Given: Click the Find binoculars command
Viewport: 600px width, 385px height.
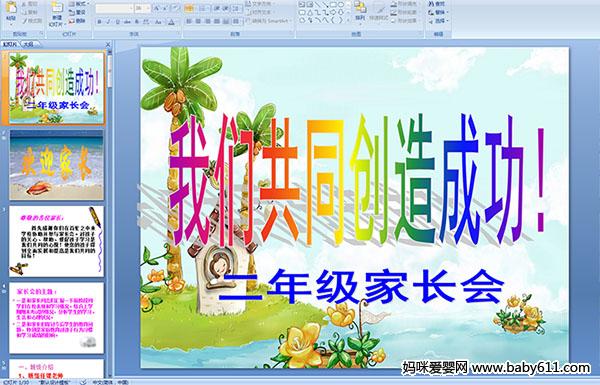Looking at the screenshot, I should 437,4.
